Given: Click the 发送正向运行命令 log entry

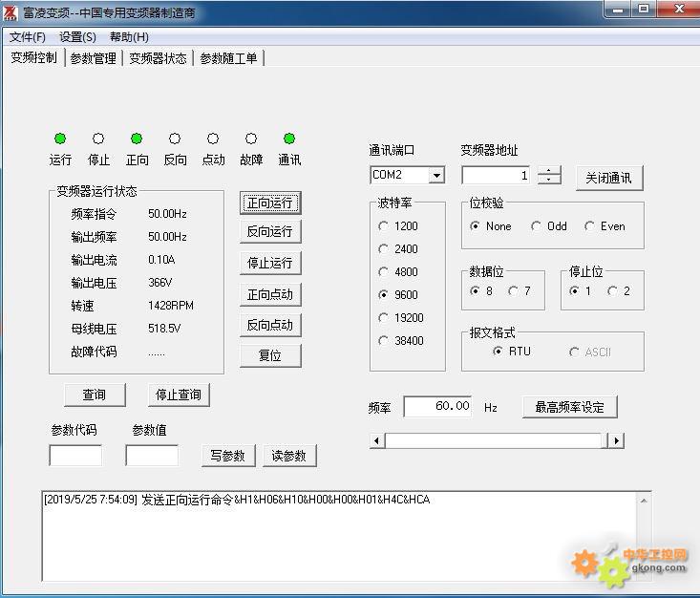Looking at the screenshot, I should tap(237, 500).
